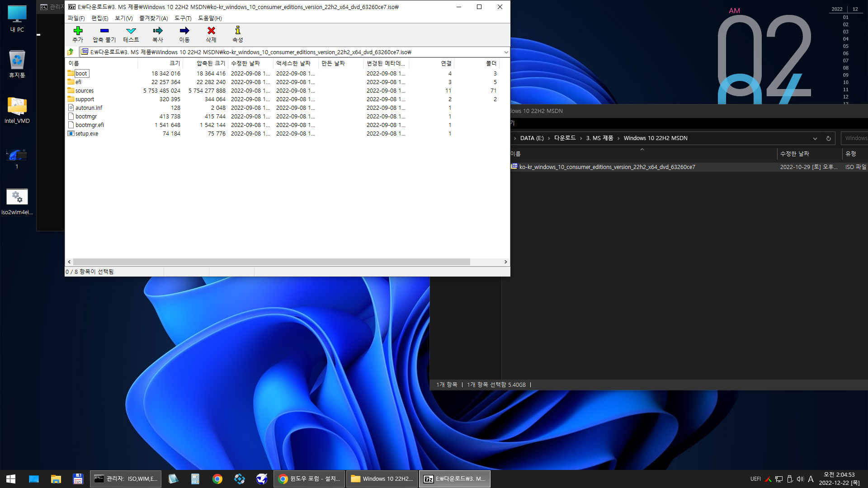Click the chevron after 다운로드 breadcrumb
Viewport: 868px width, 488px height.
coord(581,138)
